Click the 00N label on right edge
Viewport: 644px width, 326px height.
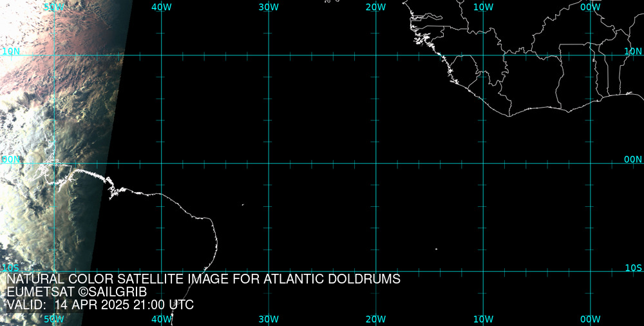[x=633, y=160]
